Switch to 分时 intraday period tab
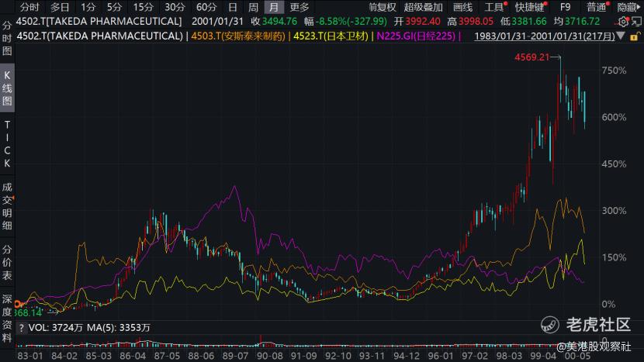Screen dimensions: 644x362 pos(29,7)
